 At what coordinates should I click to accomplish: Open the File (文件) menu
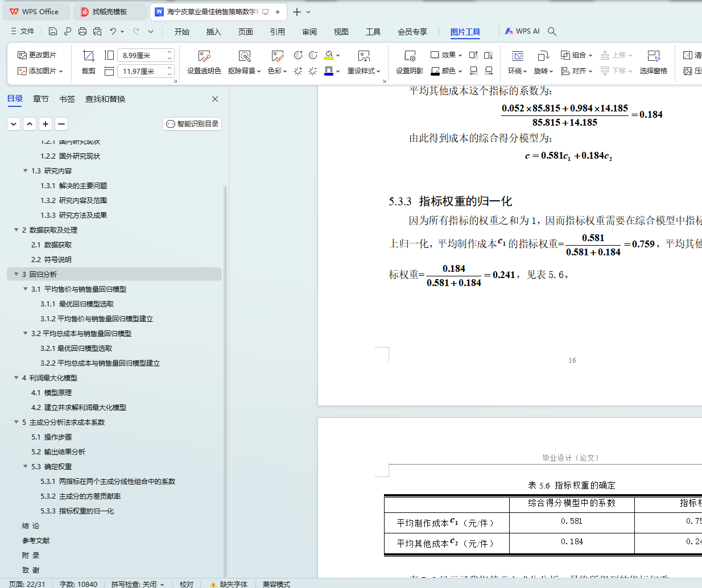pyautogui.click(x=23, y=31)
